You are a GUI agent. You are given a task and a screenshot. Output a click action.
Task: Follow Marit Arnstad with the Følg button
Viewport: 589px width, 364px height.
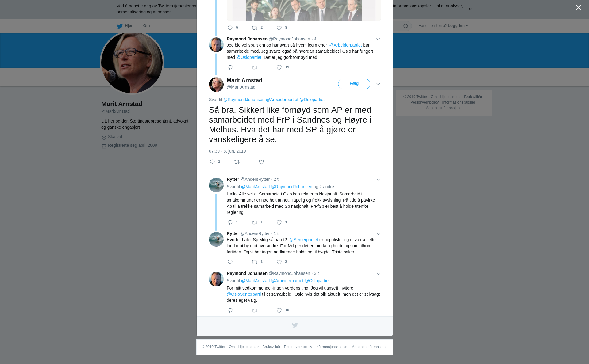tap(354, 84)
